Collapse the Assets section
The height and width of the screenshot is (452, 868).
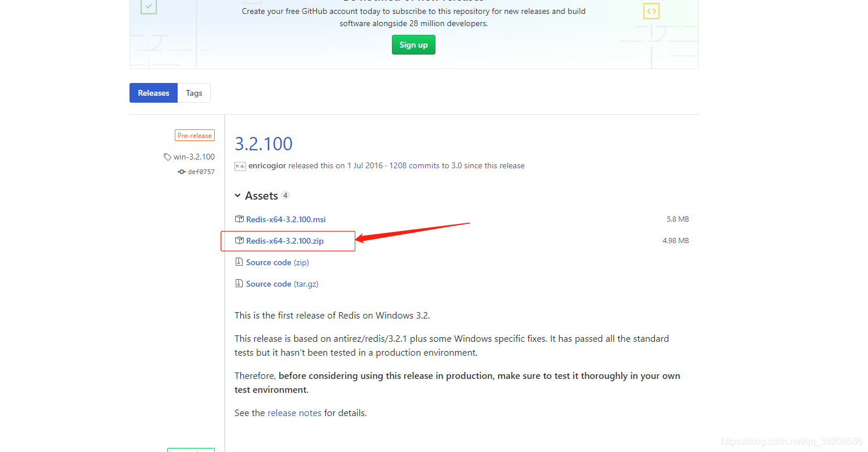tap(237, 196)
